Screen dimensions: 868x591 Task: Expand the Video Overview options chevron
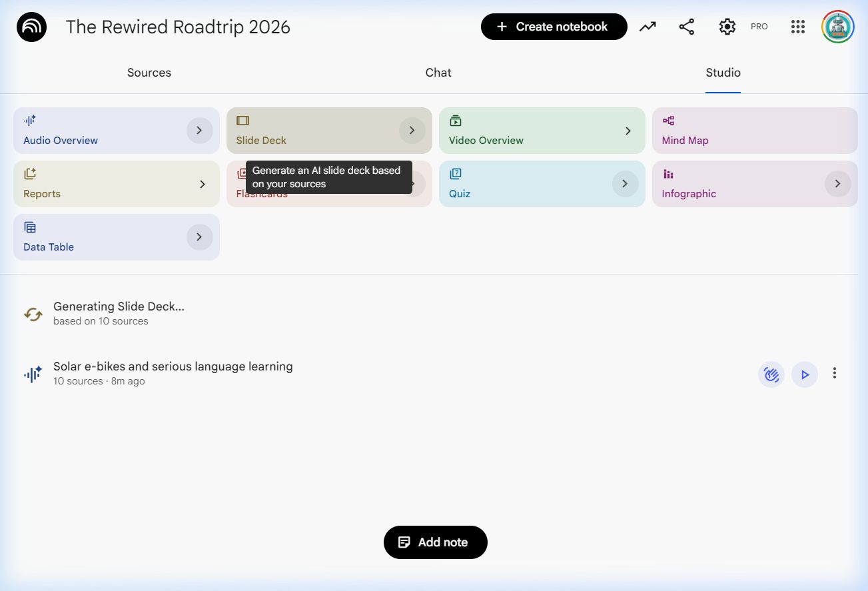pyautogui.click(x=628, y=131)
